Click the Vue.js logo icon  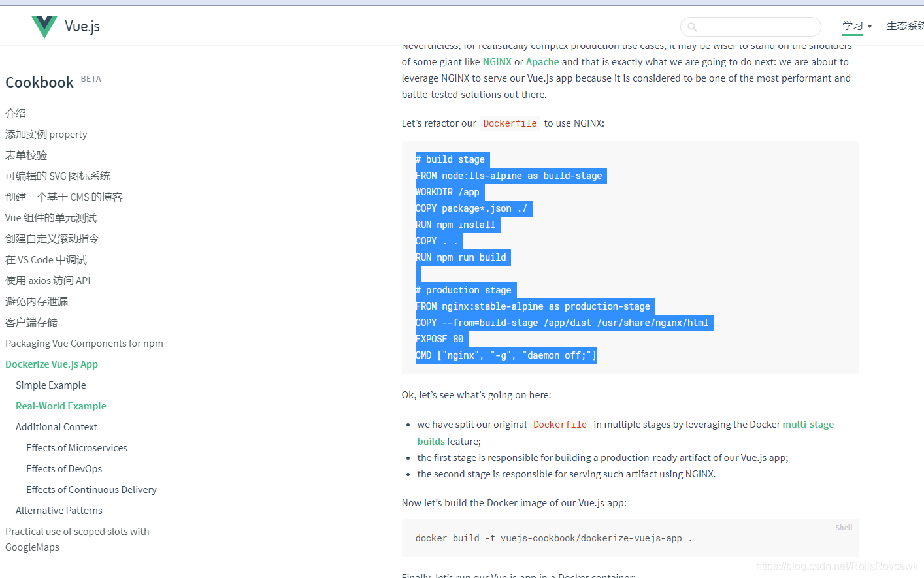pyautogui.click(x=44, y=27)
